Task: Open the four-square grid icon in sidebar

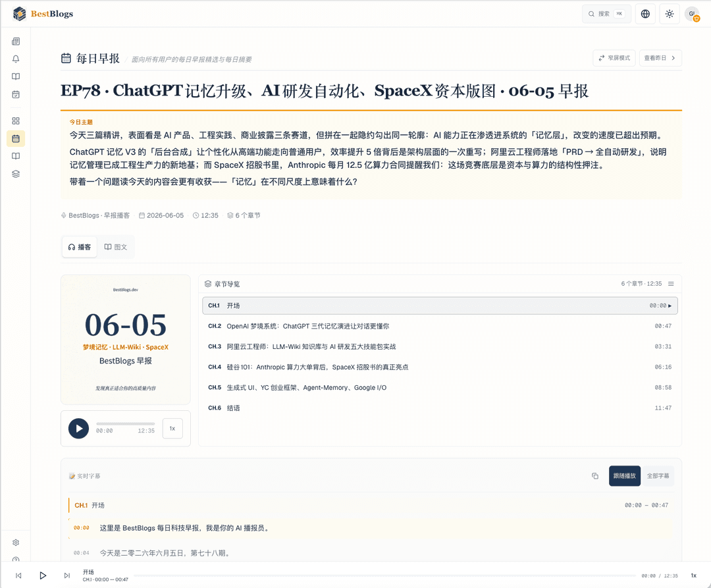Action: tap(16, 120)
